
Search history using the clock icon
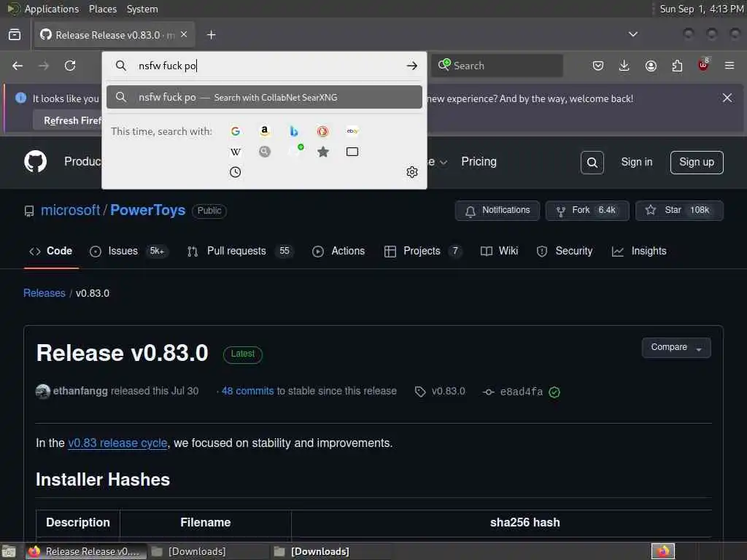pyautogui.click(x=236, y=172)
